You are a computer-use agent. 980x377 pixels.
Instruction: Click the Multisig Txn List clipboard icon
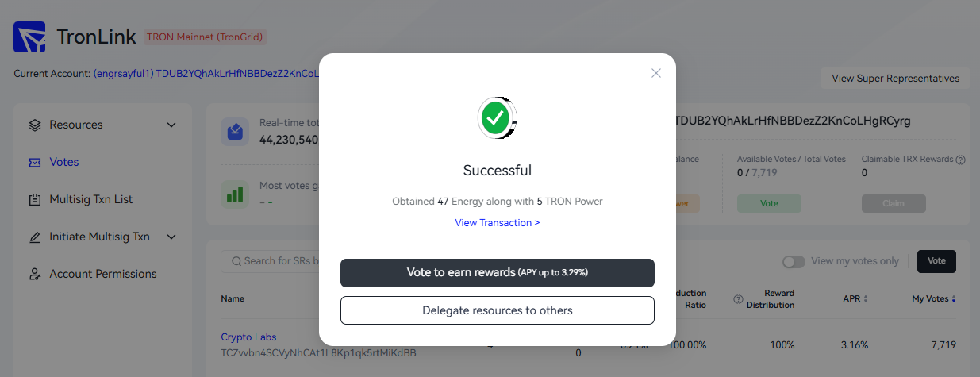(34, 200)
